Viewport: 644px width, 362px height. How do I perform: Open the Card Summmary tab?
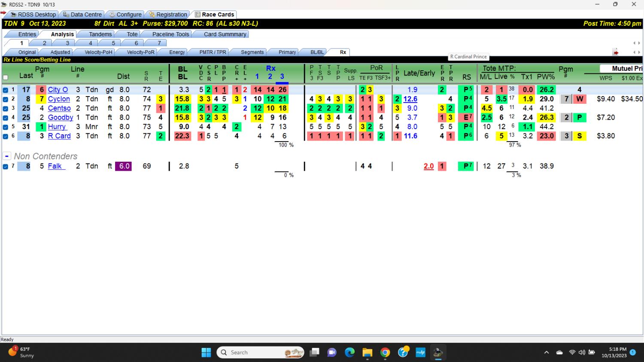coord(225,34)
